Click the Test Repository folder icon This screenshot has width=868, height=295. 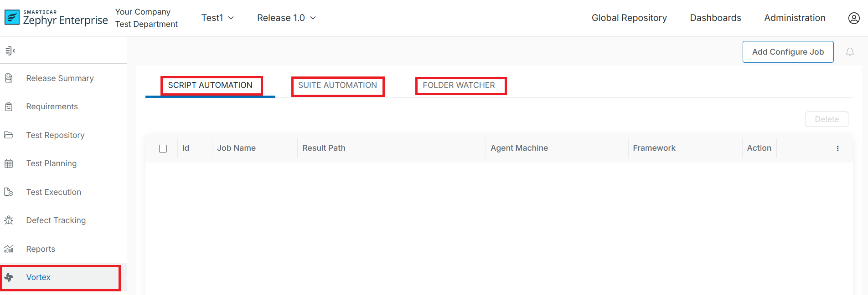(9, 135)
